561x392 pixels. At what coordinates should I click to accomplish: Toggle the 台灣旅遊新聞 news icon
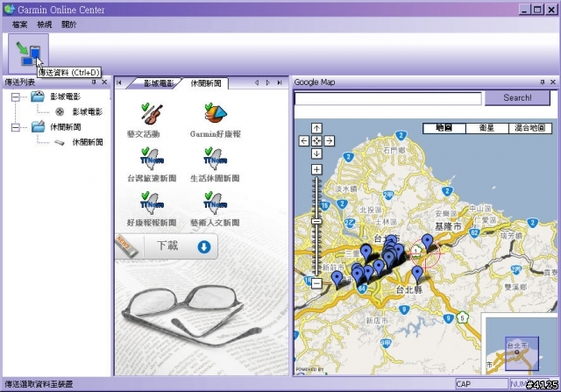pyautogui.click(x=152, y=158)
